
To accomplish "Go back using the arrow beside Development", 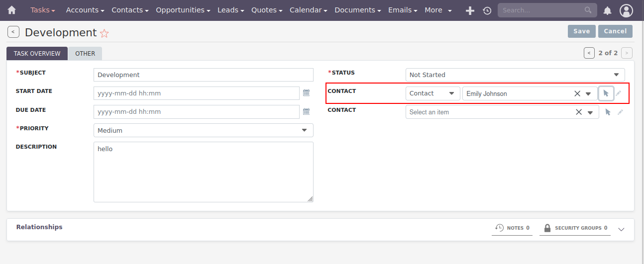I will (13, 32).
